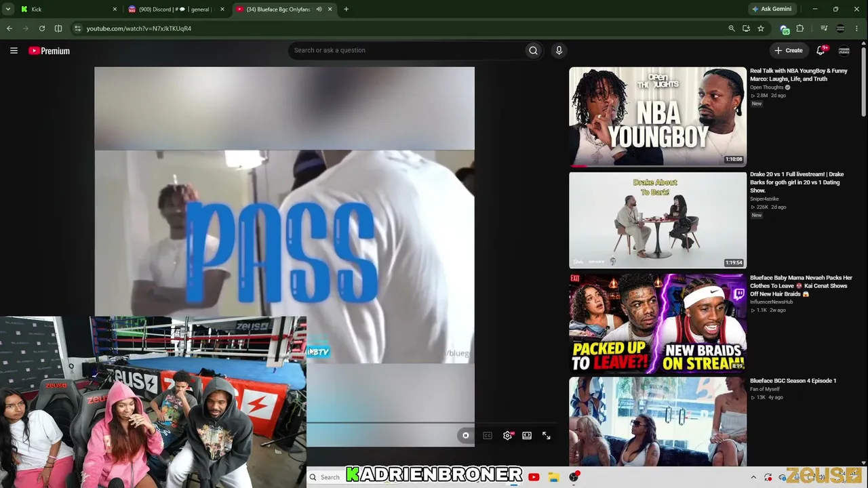
Task: Open Blueface Baby Mama Nevaeh video title
Action: coord(801,286)
